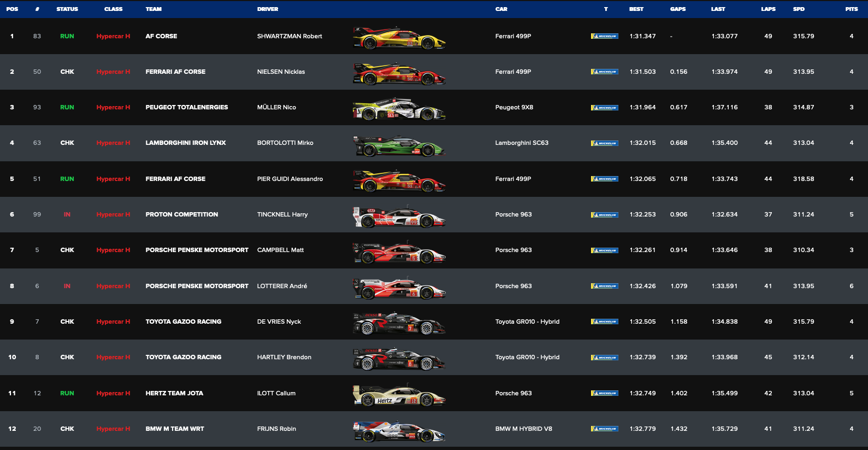
Task: Sort by the CAR column header
Action: [x=501, y=9]
